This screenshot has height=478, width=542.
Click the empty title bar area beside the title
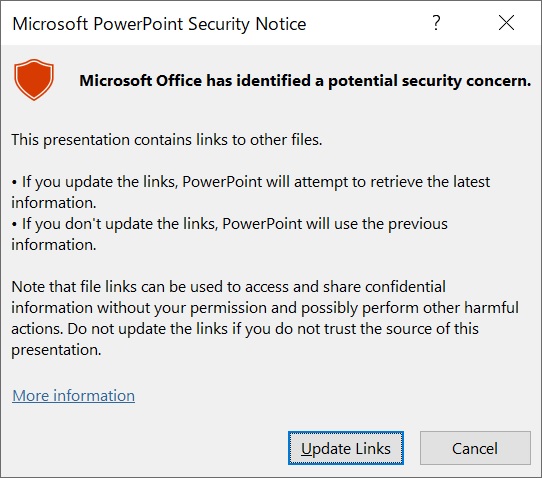(x=366, y=24)
